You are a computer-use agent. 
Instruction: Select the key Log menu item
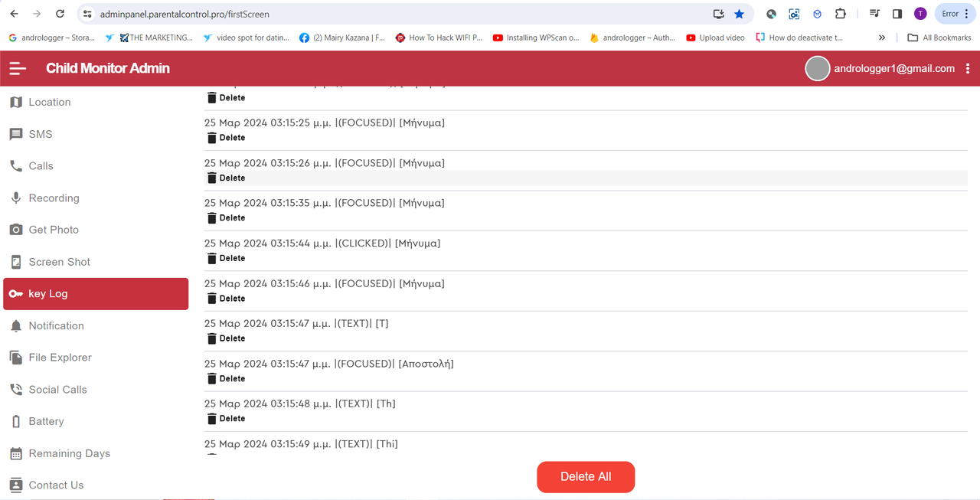pyautogui.click(x=96, y=294)
